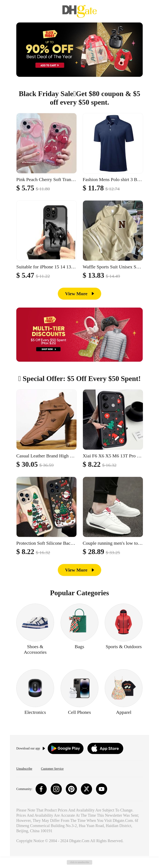Open the Fashion Mens Polo shirt thumbnail

tap(113, 143)
